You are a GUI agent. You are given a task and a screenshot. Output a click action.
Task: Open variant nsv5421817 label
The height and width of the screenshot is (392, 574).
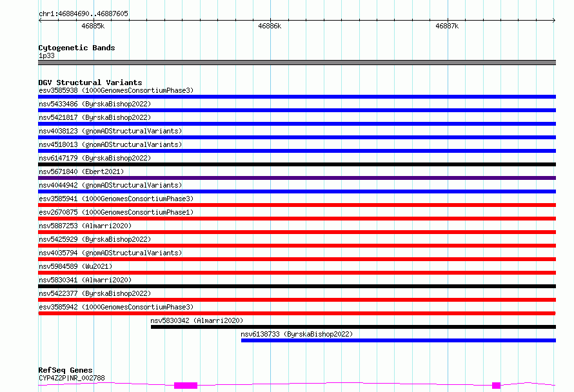[95, 117]
